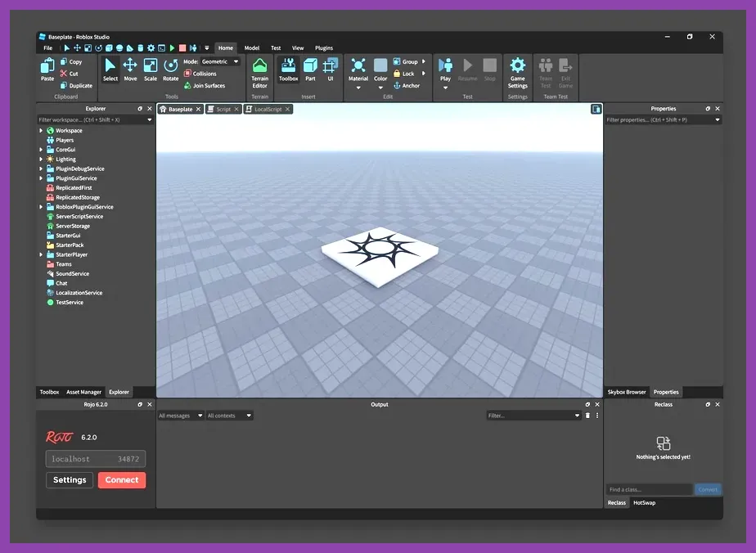
Task: Open Rojo Settings
Action: coord(70,479)
